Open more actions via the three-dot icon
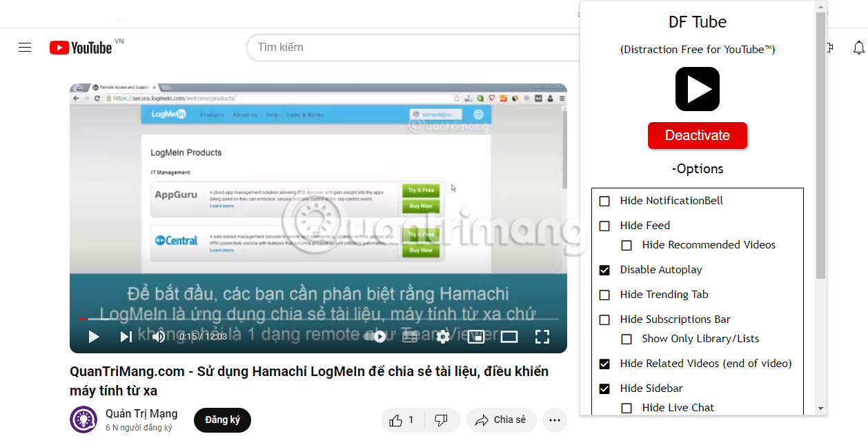The height and width of the screenshot is (443, 868). coord(554,420)
